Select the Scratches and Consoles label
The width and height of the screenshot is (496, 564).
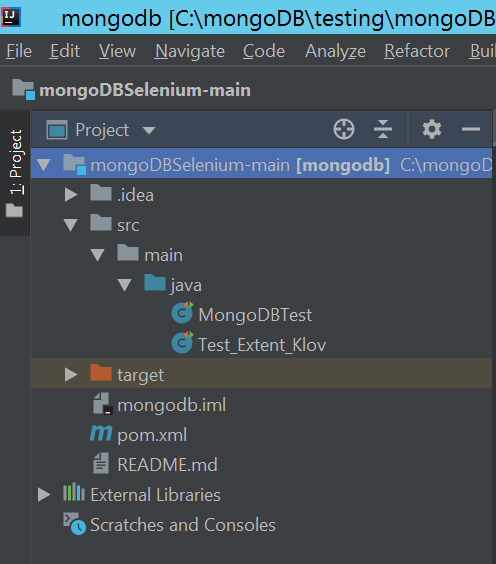[x=183, y=525]
